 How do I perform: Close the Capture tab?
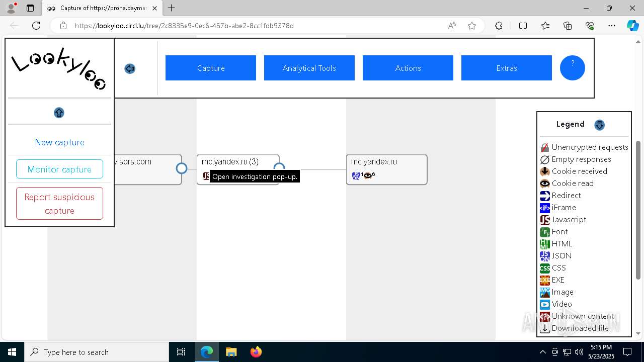point(155,8)
